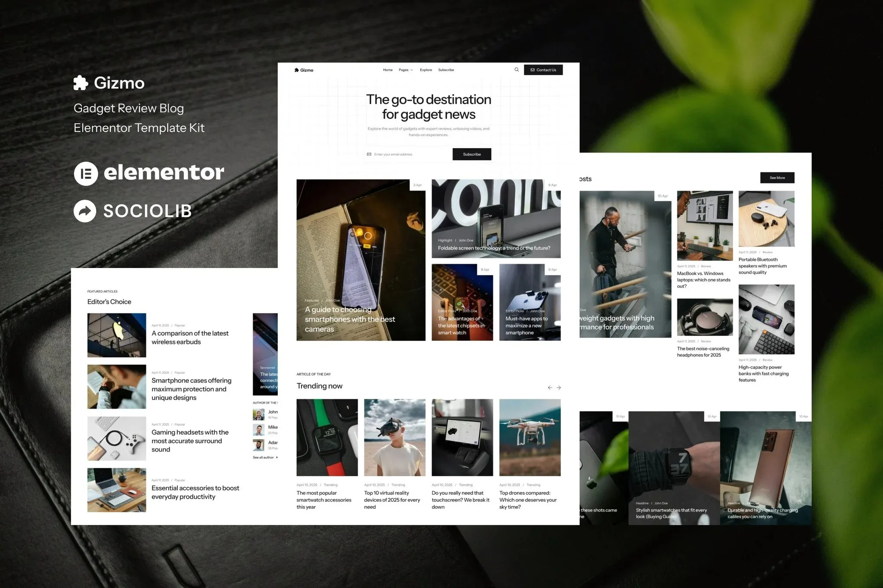Open 'The advantages of the latest chipsets' card
The height and width of the screenshot is (588, 883).
tap(462, 302)
